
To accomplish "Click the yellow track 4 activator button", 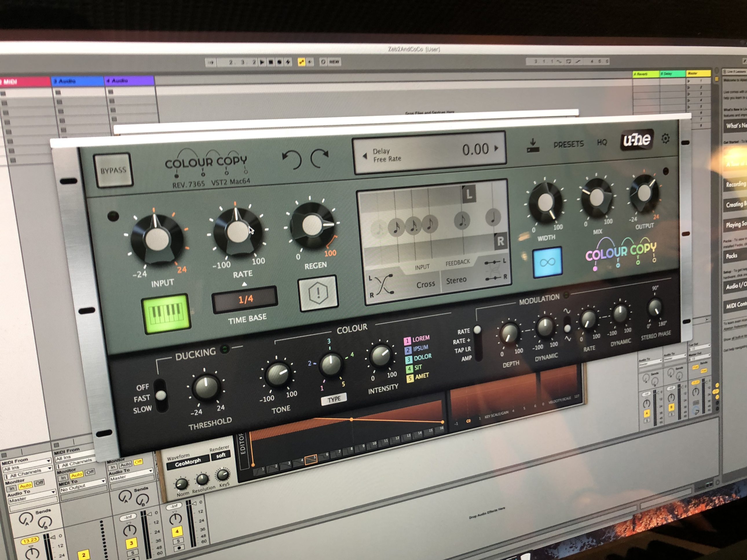I will click(x=177, y=532).
